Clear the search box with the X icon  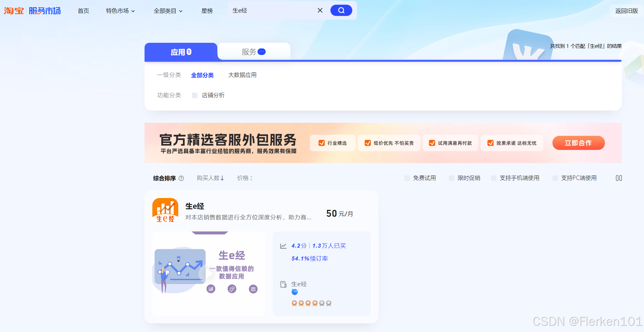tap(320, 10)
